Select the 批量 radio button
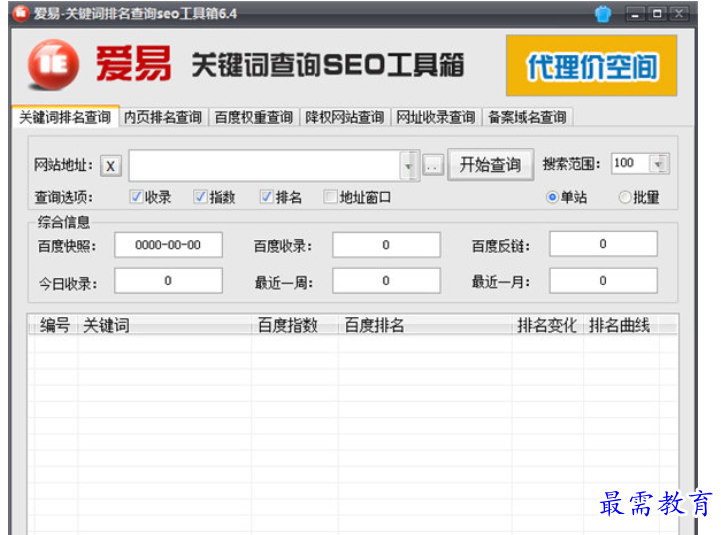The height and width of the screenshot is (535, 721). tap(624, 197)
